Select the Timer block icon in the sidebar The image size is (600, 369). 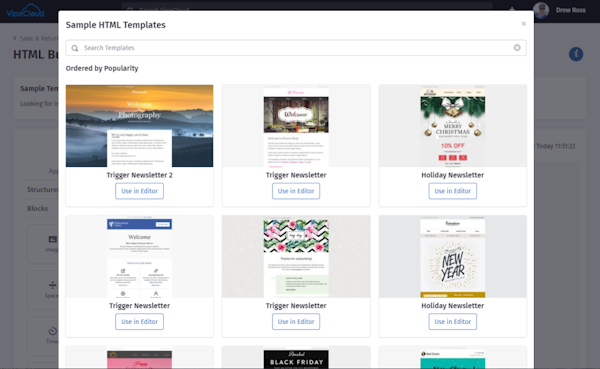point(53,331)
